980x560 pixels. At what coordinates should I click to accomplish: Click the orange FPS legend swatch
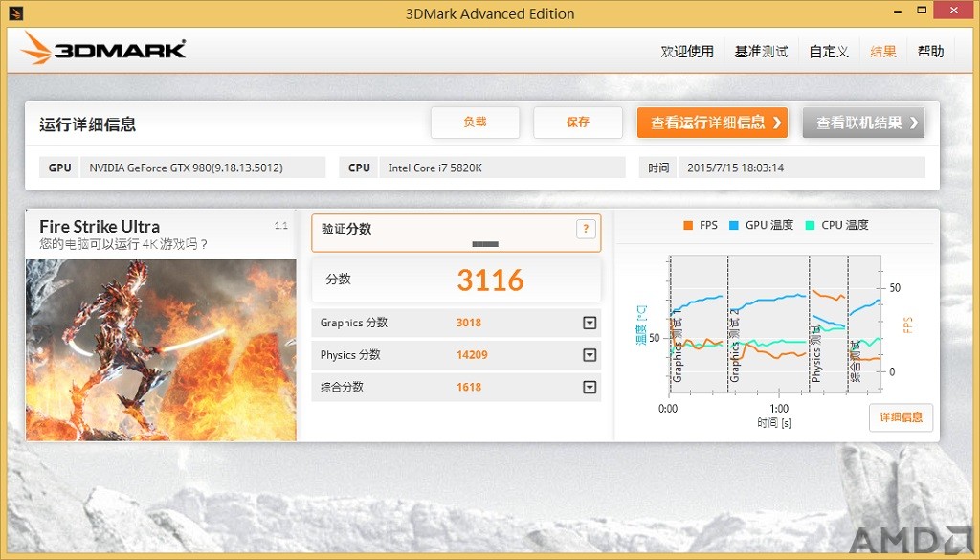point(688,226)
